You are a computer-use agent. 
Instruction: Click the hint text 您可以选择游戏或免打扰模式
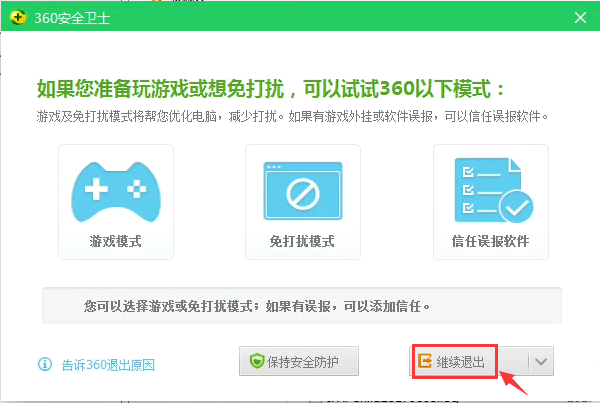point(256,306)
